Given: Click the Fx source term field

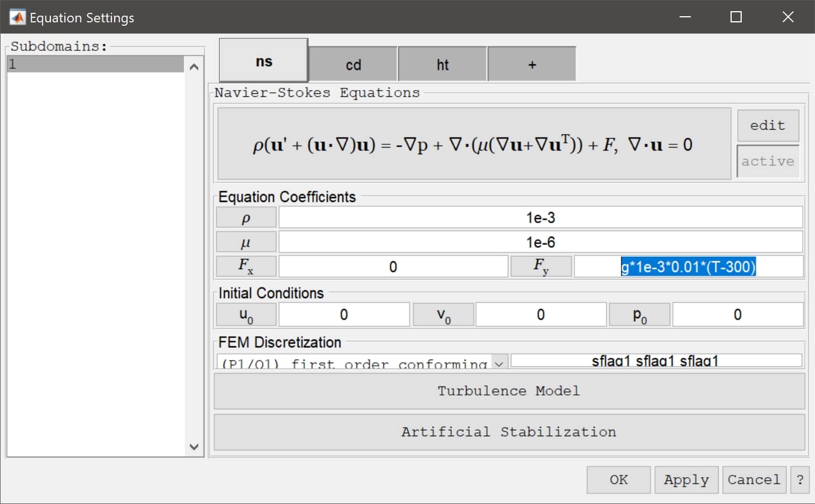Looking at the screenshot, I should pos(393,267).
